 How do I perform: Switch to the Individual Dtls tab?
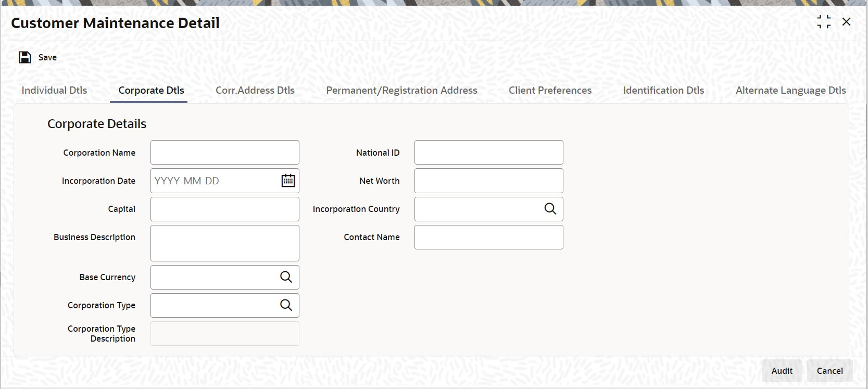point(54,90)
